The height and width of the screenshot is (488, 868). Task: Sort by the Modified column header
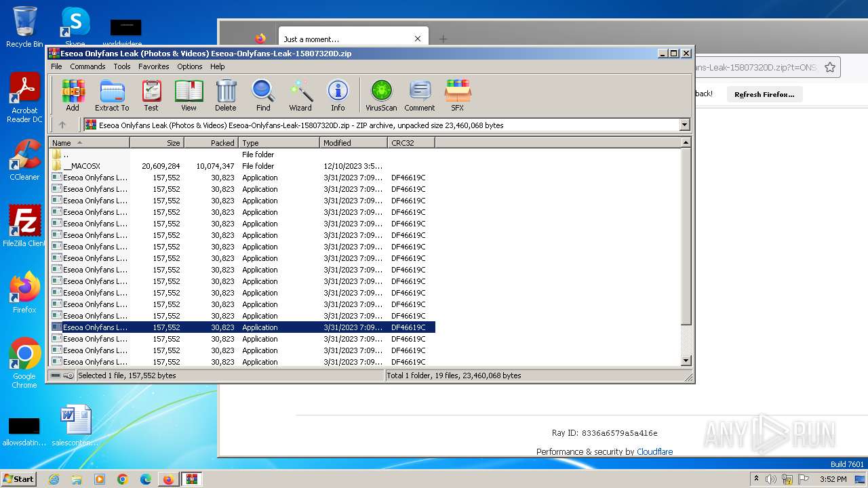click(x=353, y=142)
